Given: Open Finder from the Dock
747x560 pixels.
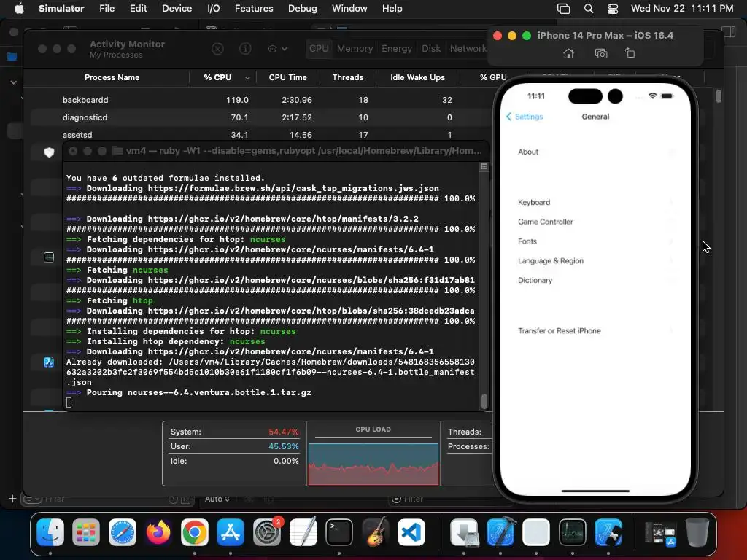Looking at the screenshot, I should click(50, 532).
